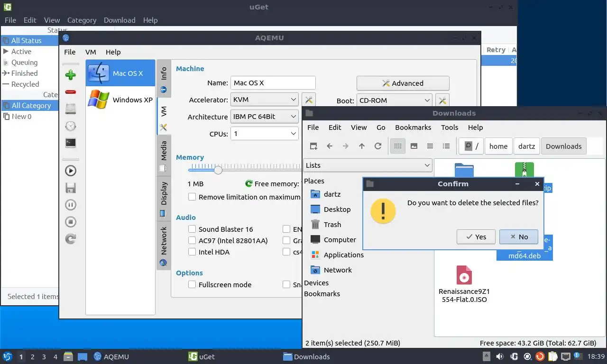Screen dimensions: 607x364
Task: Open the VM menu in AQEMU
Action: pyautogui.click(x=91, y=52)
